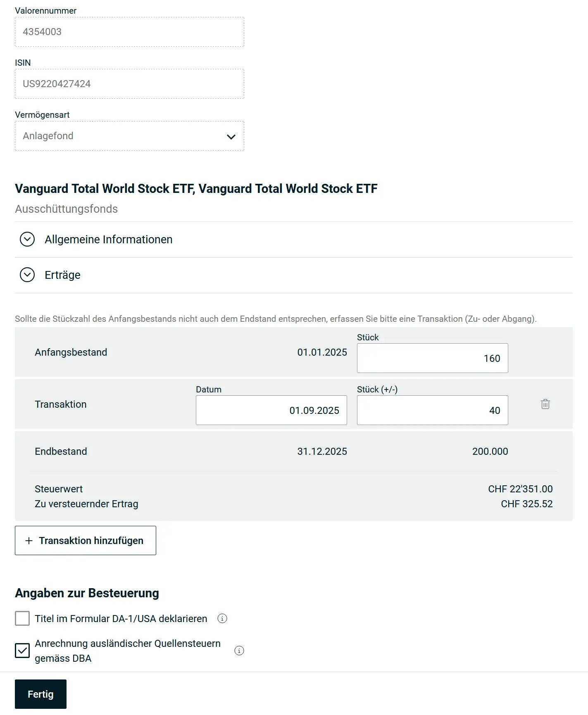Open the info icon beside Quellensteuern gemäss DBA
Image resolution: width=588 pixels, height=715 pixels.
click(240, 651)
